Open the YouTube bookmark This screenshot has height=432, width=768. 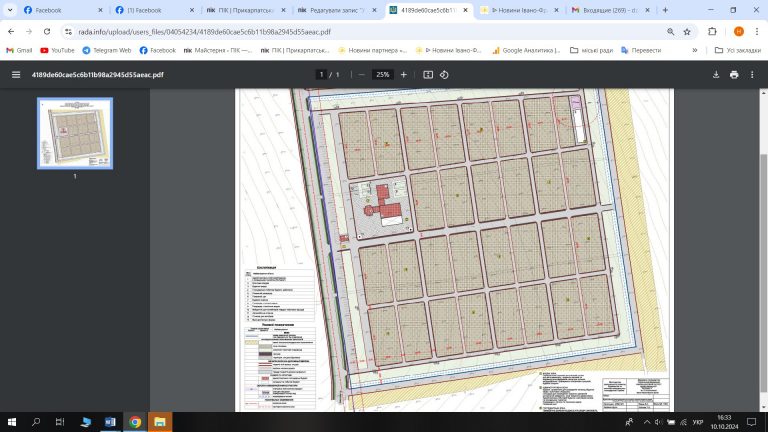tap(57, 50)
